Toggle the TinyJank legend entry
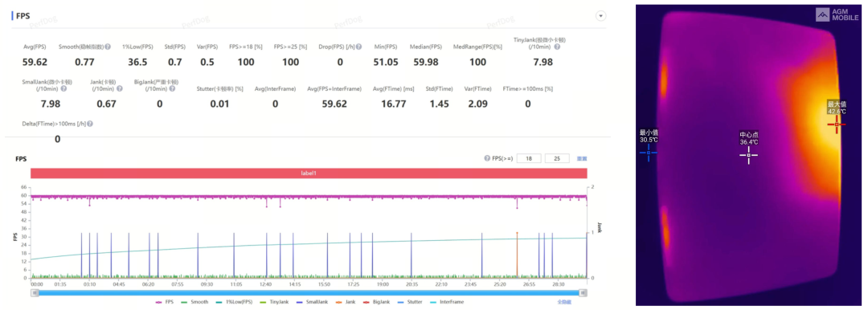The image size is (868, 310). (x=274, y=302)
